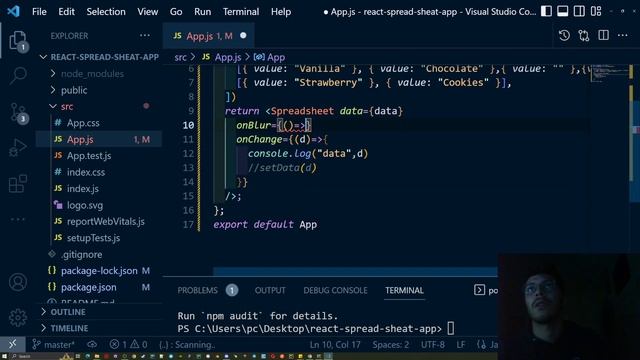Click the master branch indicator in status bar

pyautogui.click(x=53, y=344)
